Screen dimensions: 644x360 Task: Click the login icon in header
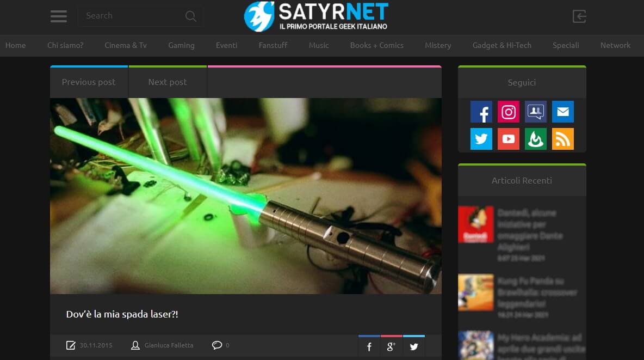coord(579,16)
